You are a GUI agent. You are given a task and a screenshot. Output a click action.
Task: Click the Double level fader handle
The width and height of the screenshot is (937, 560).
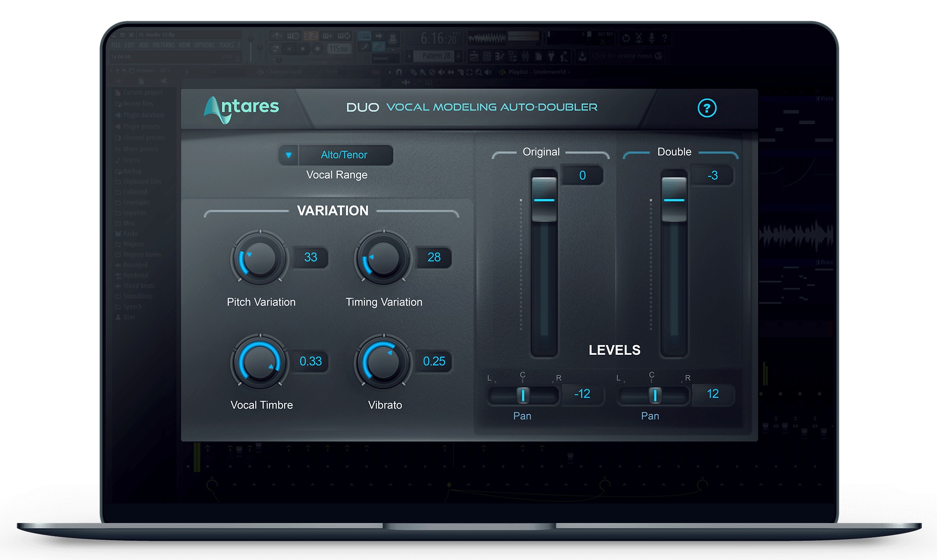click(674, 200)
